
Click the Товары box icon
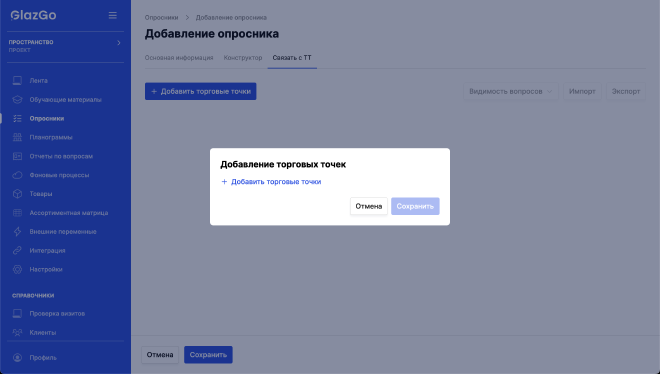(x=17, y=194)
